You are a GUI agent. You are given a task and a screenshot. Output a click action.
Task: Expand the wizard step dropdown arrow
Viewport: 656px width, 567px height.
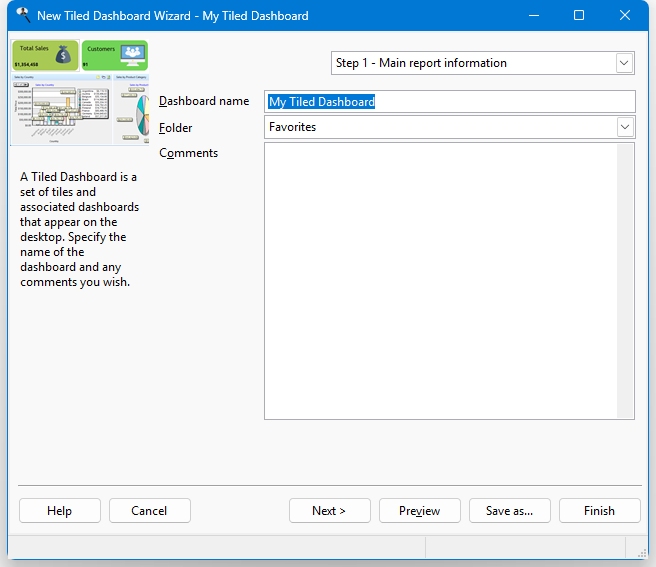[x=625, y=63]
